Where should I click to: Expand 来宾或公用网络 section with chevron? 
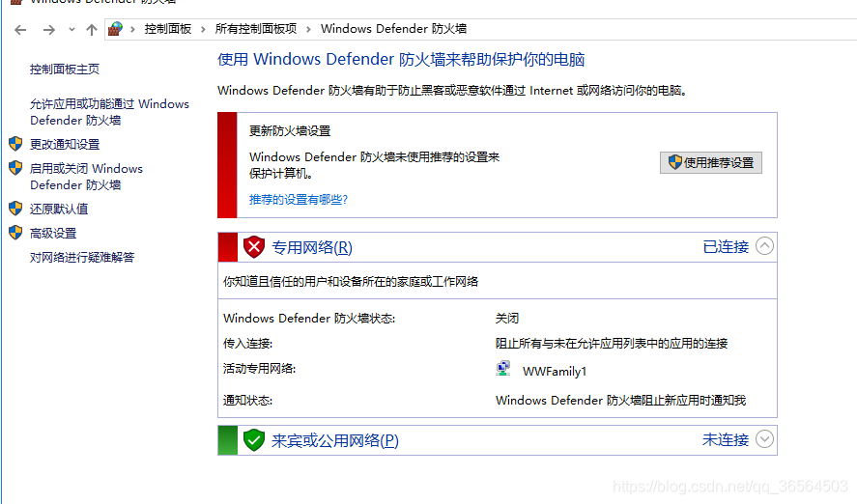764,438
